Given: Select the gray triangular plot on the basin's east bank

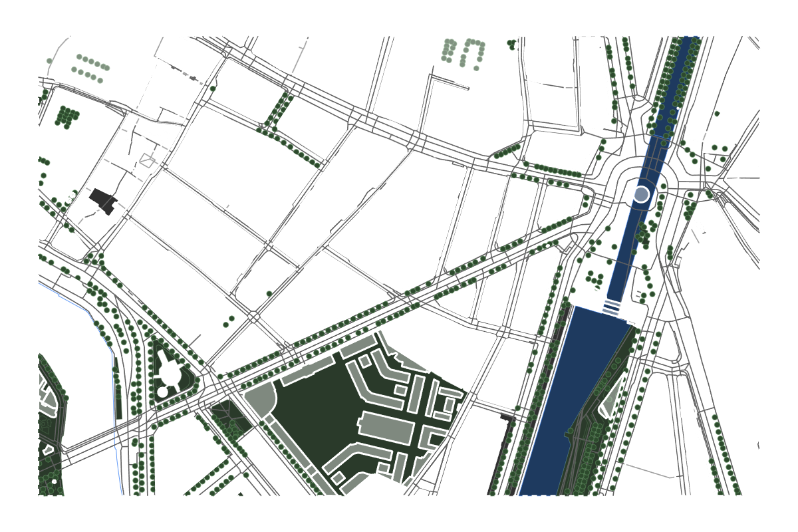Looking at the screenshot, I should pos(610,402).
